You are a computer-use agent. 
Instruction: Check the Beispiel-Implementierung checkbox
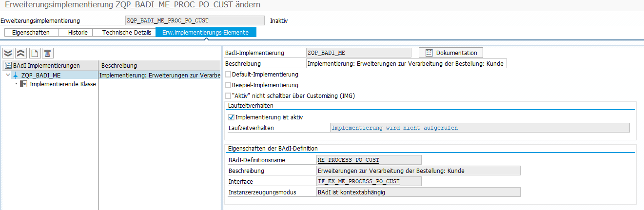pyautogui.click(x=228, y=85)
